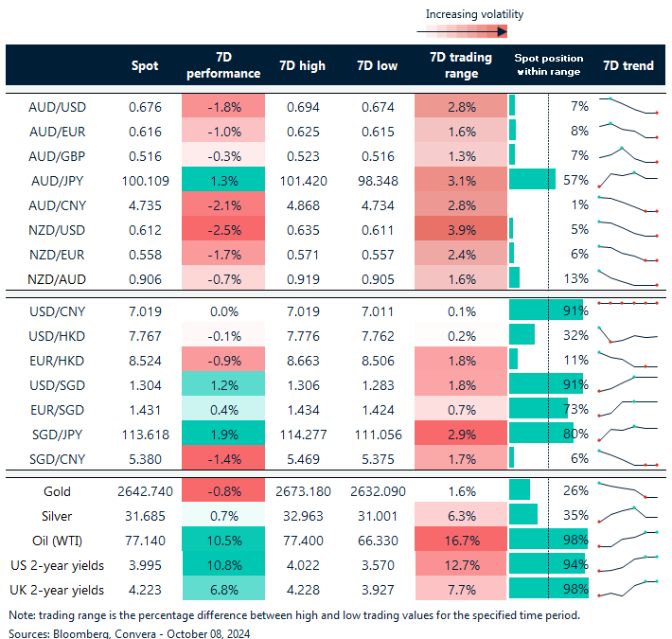Select AUD/JPY spot value 100.109
Viewport: 672px width, 639px height.
tap(146, 181)
